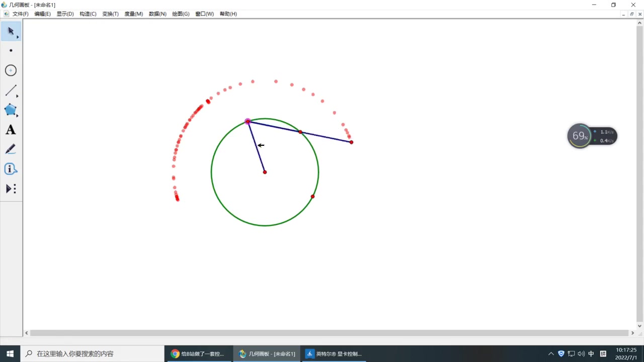
Task: Open the 数据(N) menu
Action: coord(157,14)
